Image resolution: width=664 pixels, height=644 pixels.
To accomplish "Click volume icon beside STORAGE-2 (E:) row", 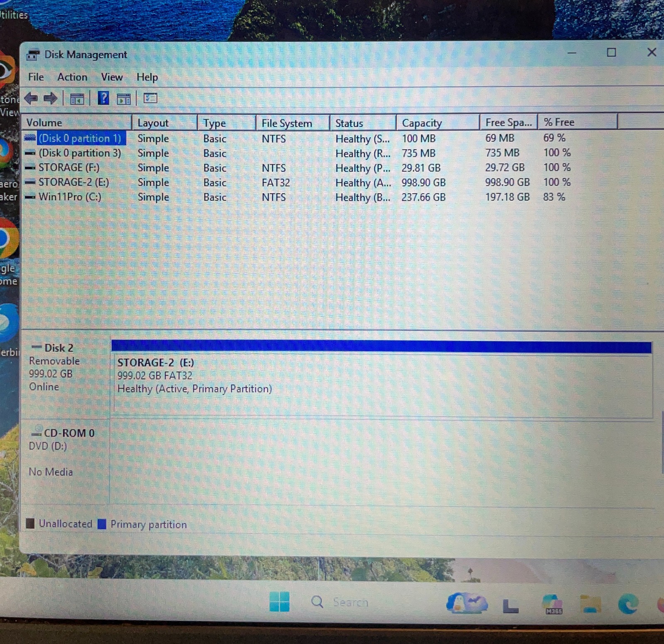I will 30,182.
